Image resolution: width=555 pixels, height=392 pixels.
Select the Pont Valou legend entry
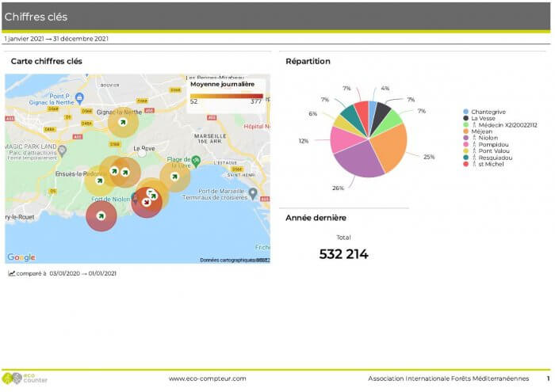[486, 151]
